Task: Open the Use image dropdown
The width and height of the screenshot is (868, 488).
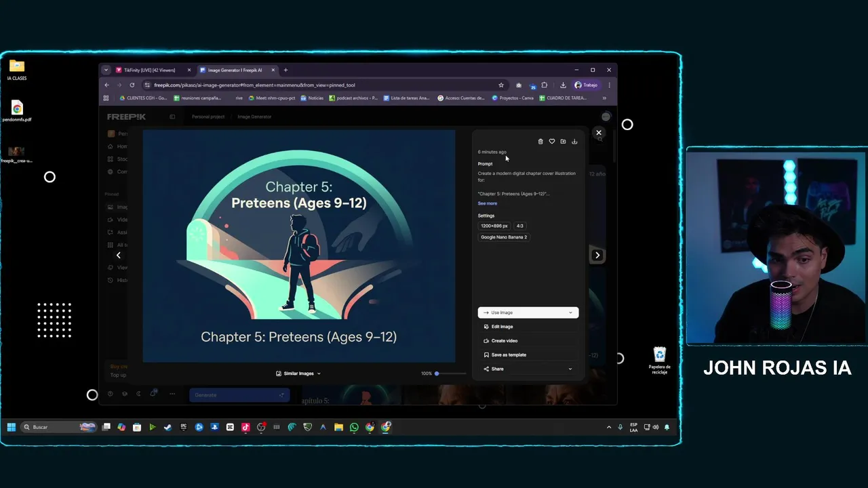Action: pos(528,312)
